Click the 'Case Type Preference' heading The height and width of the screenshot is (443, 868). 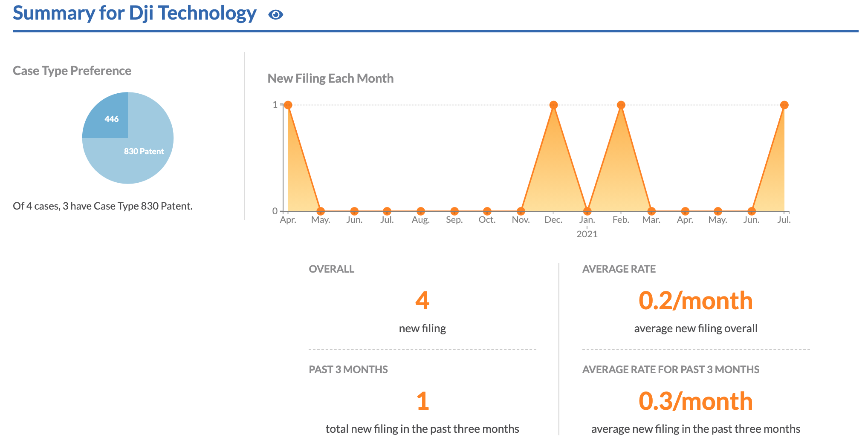[72, 71]
